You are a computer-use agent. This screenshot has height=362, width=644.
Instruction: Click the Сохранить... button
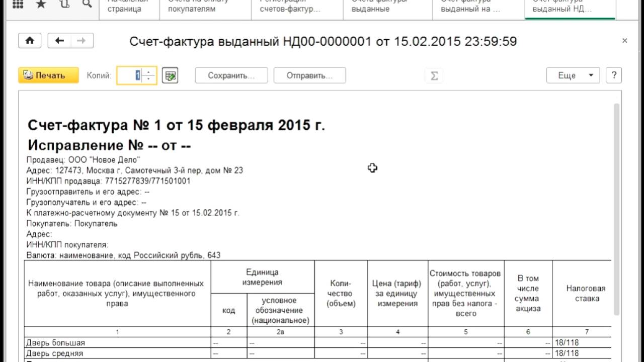[x=231, y=75]
